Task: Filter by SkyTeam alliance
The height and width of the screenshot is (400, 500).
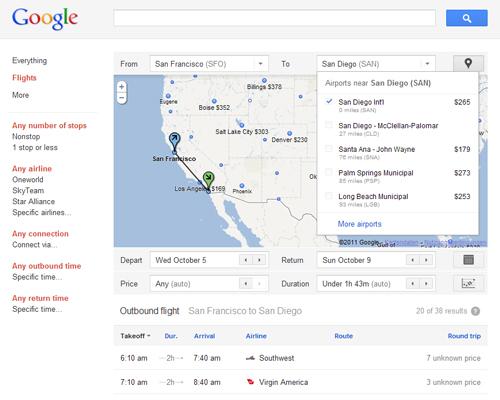Action: (x=28, y=191)
